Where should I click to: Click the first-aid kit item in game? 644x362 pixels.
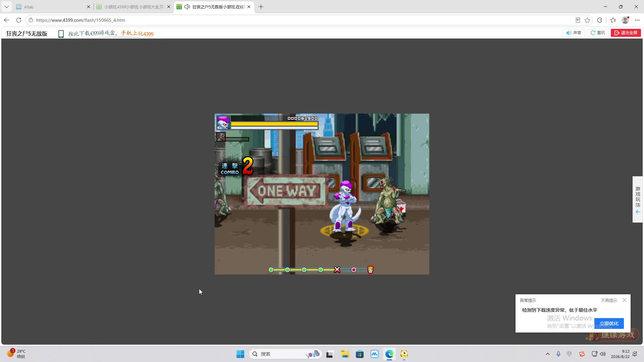[x=401, y=206]
